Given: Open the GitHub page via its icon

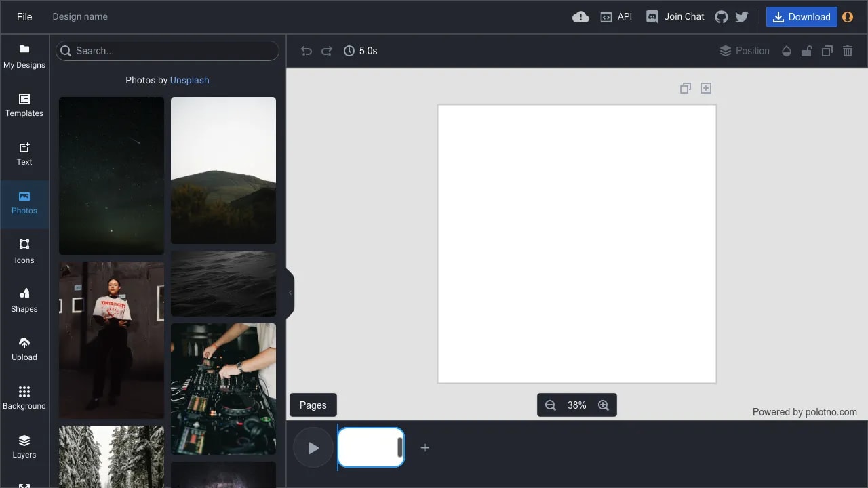Looking at the screenshot, I should click(721, 16).
